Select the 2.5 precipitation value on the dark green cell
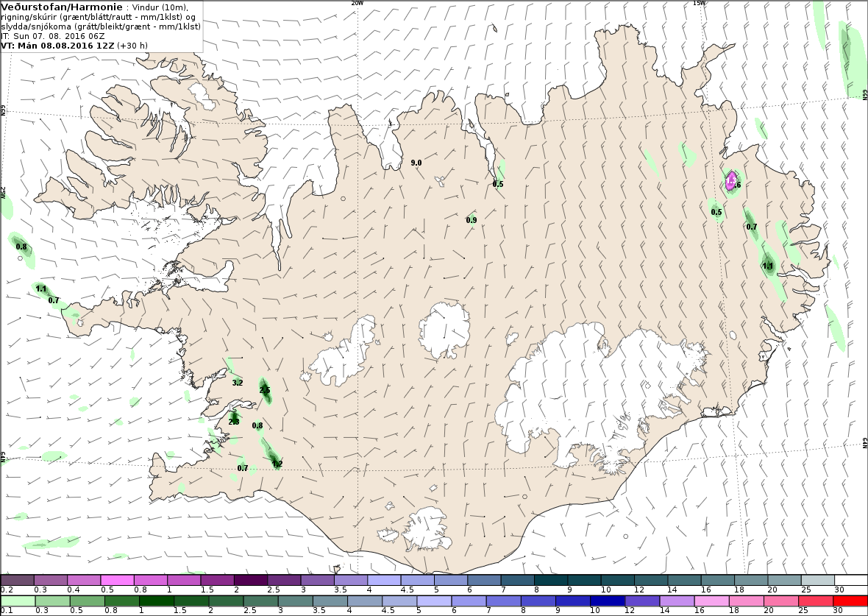868x616 pixels. [265, 391]
